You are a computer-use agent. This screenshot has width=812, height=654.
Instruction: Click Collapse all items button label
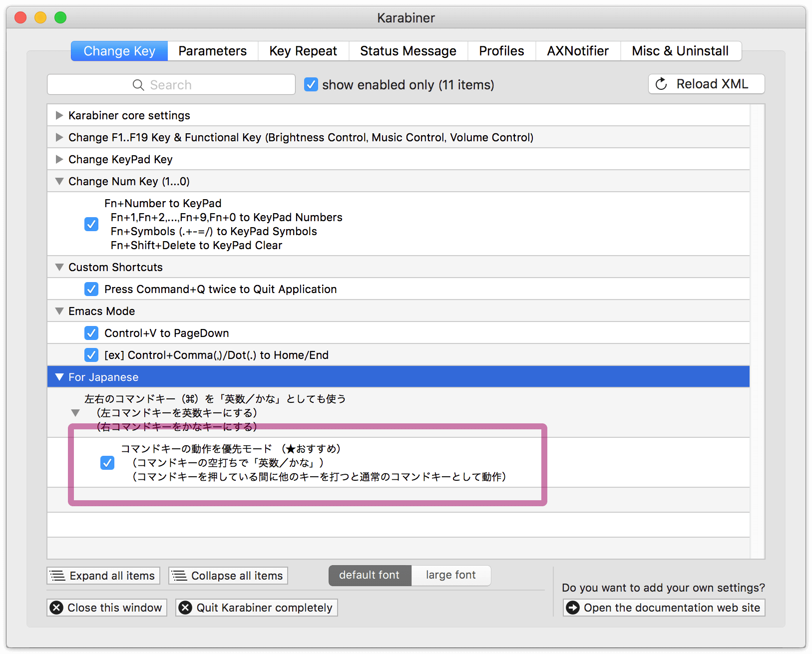tap(237, 576)
